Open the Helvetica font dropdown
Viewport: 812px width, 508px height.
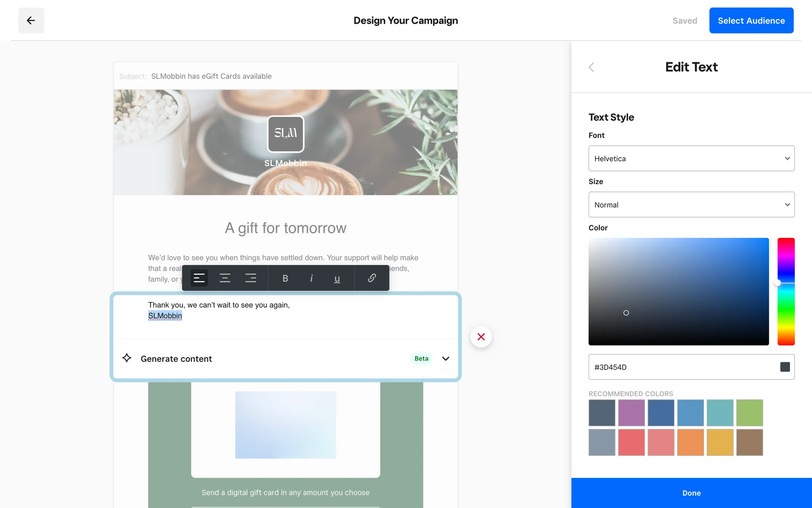[x=691, y=158]
